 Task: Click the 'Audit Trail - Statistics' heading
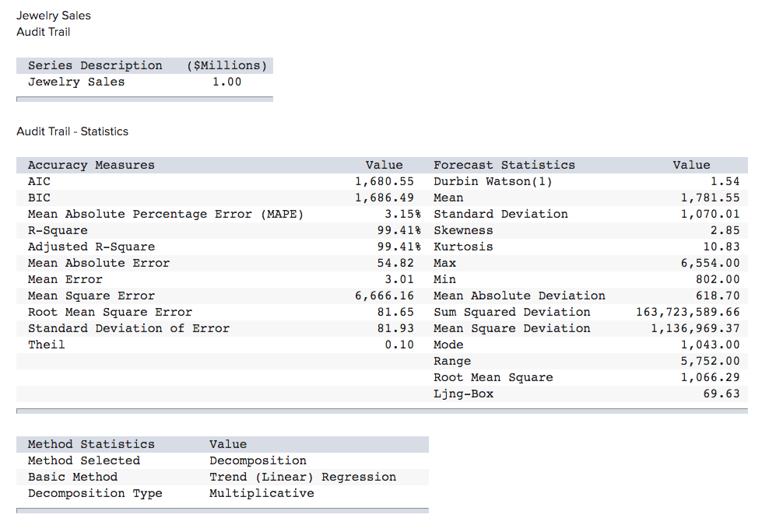coord(72,131)
